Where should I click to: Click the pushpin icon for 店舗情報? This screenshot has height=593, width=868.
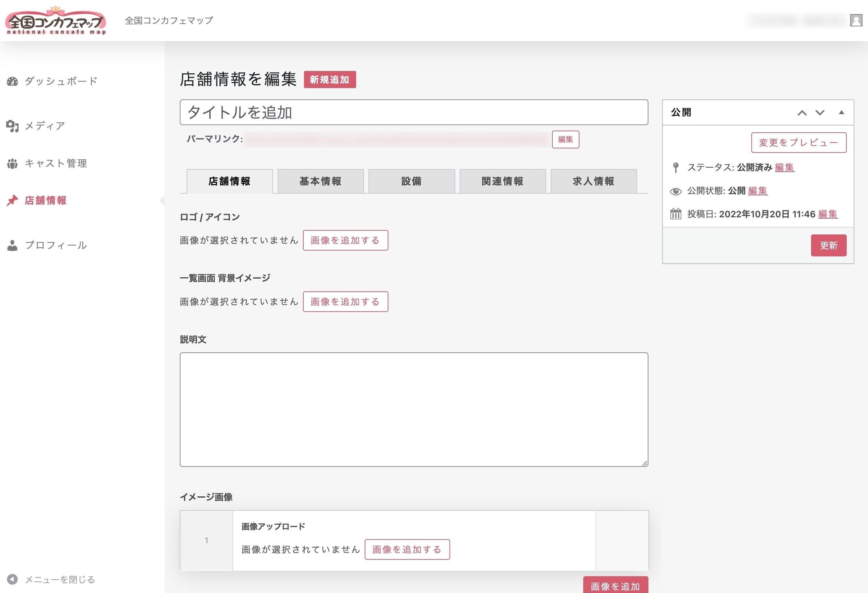12,201
